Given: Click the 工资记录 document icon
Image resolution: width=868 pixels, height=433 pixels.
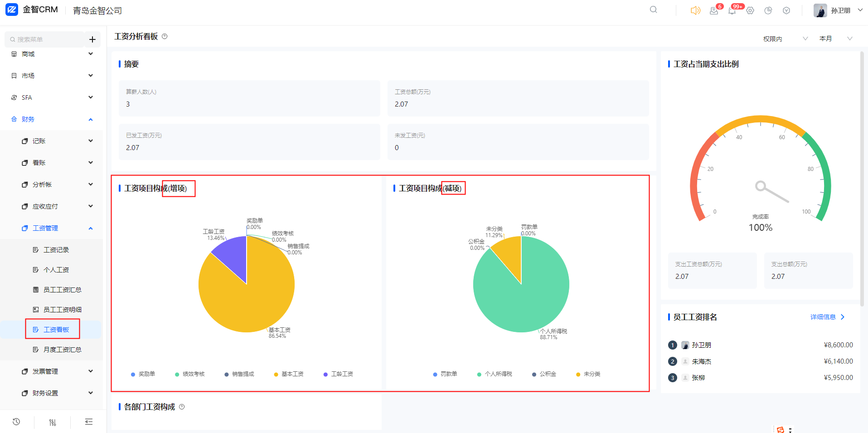Looking at the screenshot, I should [36, 250].
